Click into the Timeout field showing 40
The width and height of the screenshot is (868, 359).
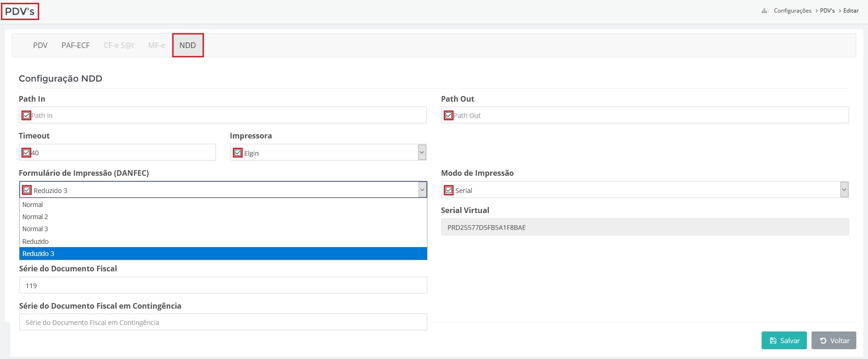click(117, 152)
